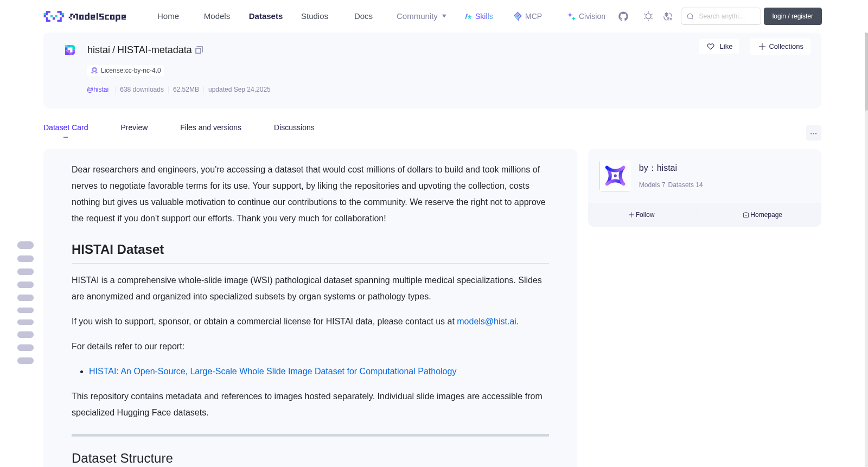
Task: Click the '638 downloads' text
Action: tap(142, 89)
